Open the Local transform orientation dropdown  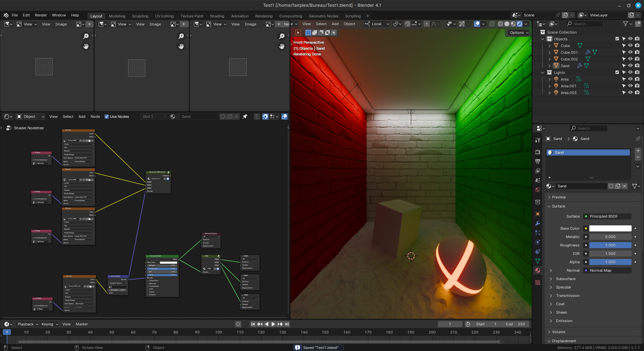tap(377, 24)
